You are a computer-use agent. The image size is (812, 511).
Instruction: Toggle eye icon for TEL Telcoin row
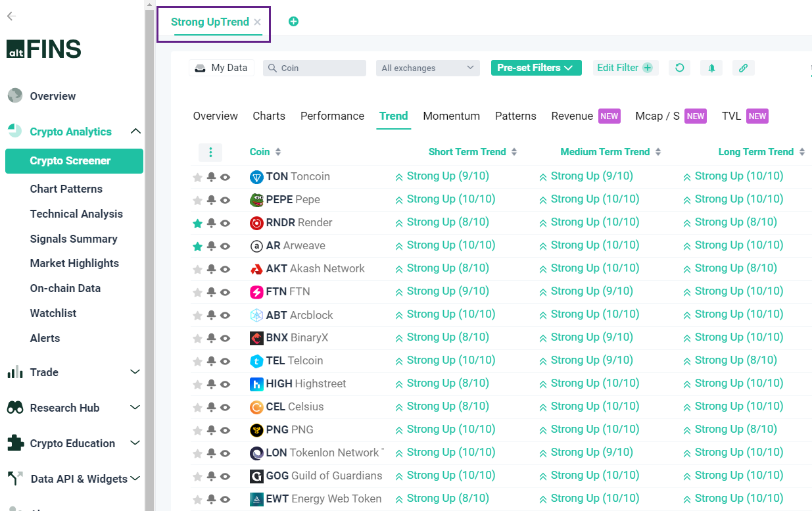pyautogui.click(x=225, y=361)
